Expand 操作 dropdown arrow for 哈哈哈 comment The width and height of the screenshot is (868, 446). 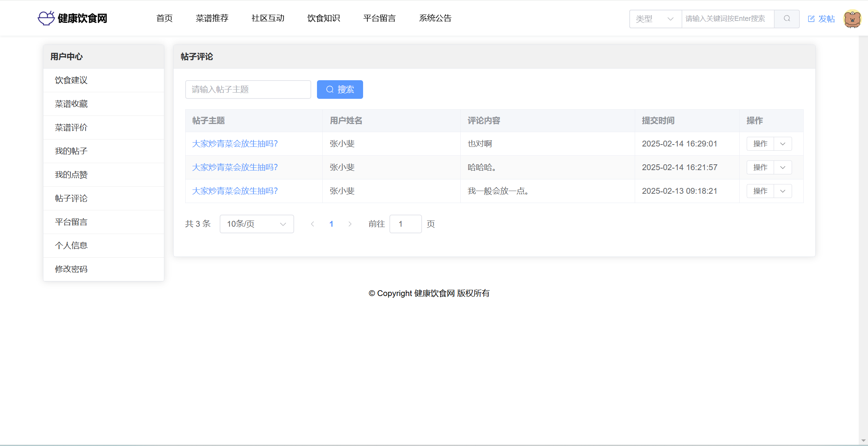click(x=783, y=167)
